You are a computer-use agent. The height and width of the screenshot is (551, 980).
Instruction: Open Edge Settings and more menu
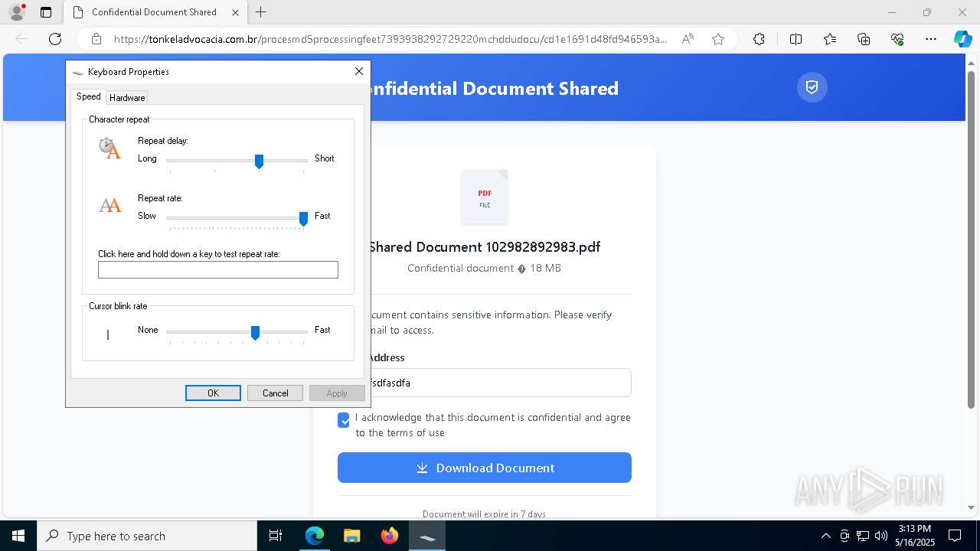(x=931, y=39)
